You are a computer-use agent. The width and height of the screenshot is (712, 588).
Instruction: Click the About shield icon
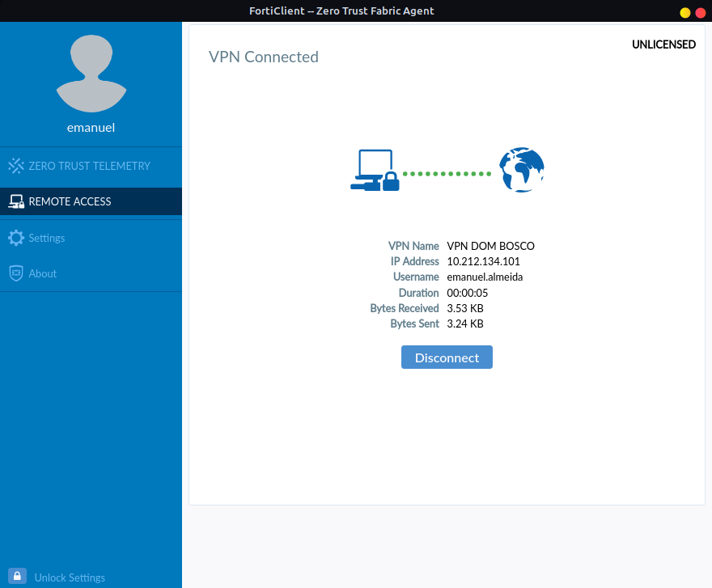pyautogui.click(x=16, y=273)
